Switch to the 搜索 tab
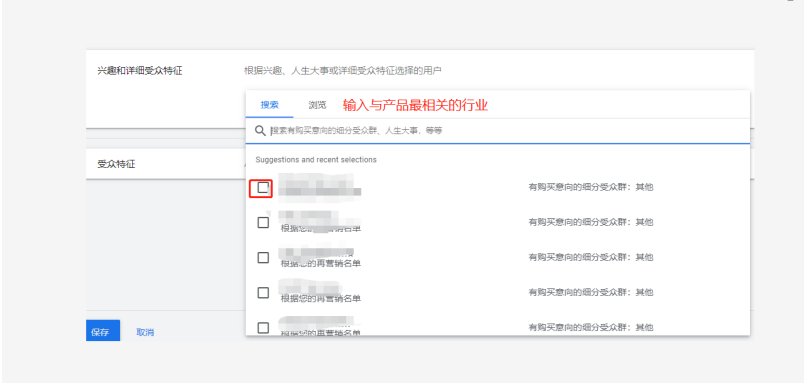This screenshot has width=809, height=383. click(x=269, y=105)
